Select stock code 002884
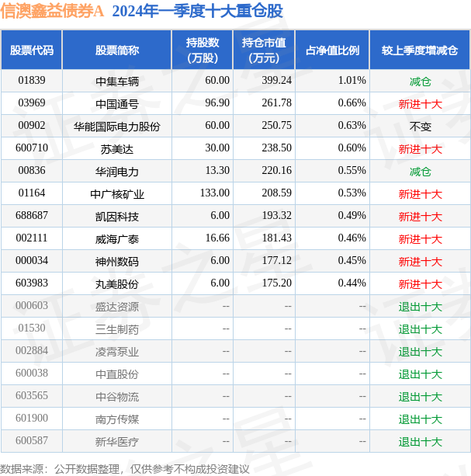This screenshot has height=476, width=471. tap(32, 350)
